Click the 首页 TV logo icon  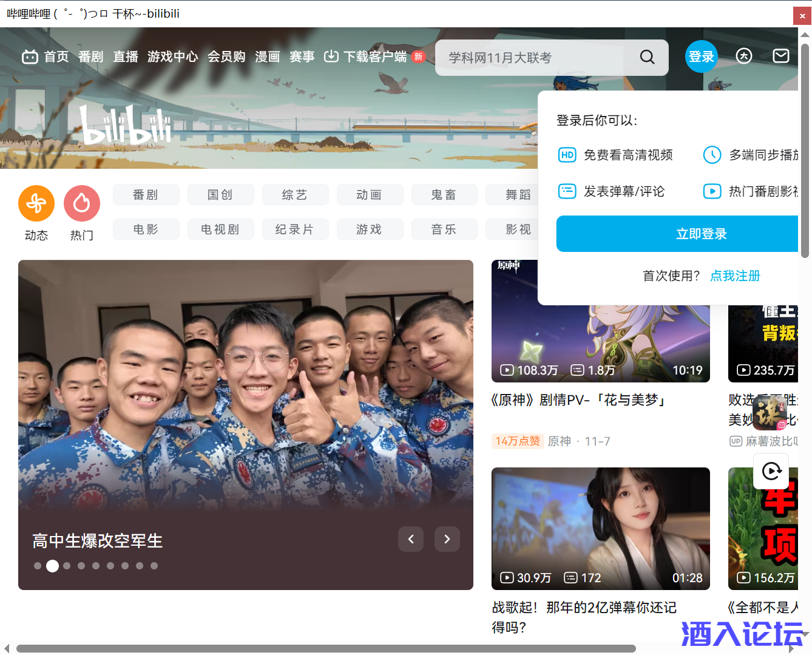pyautogui.click(x=30, y=57)
